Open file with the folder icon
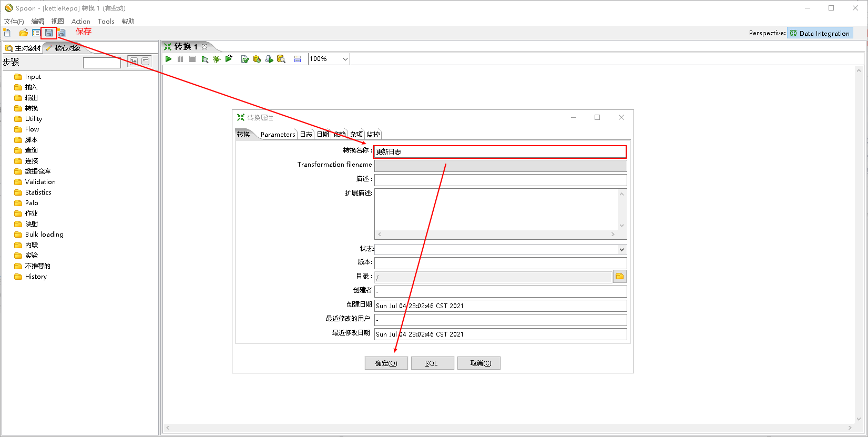The width and height of the screenshot is (868, 437). pos(23,33)
